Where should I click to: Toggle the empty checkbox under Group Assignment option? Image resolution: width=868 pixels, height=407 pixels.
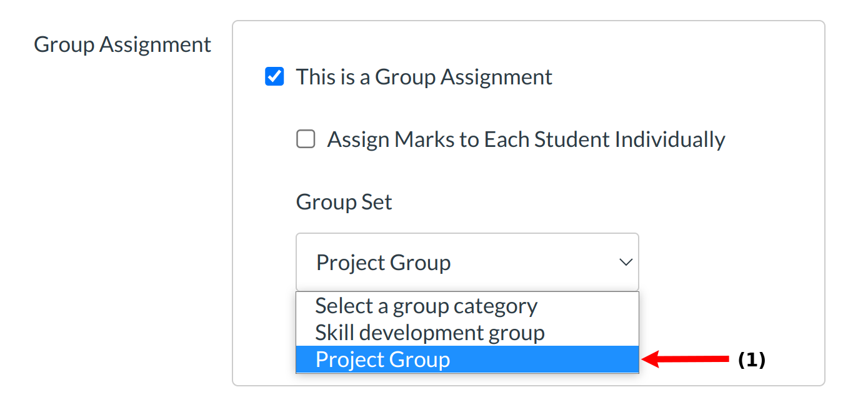click(x=306, y=139)
